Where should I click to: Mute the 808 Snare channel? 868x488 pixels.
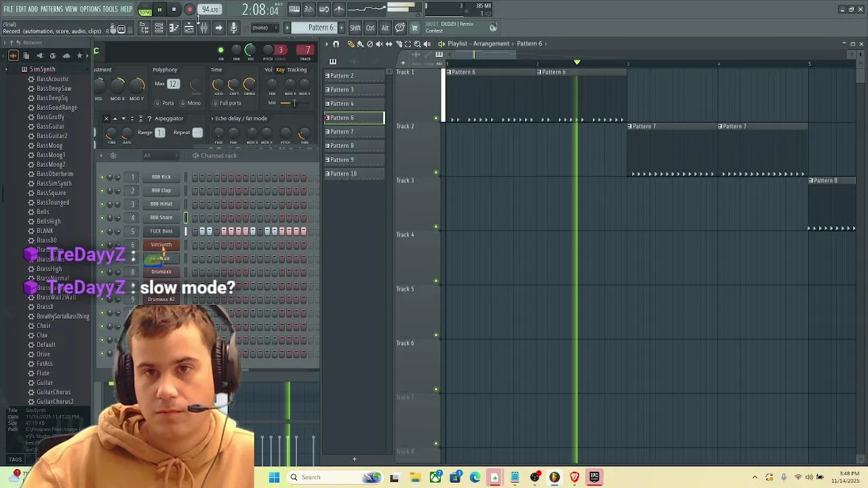(102, 218)
